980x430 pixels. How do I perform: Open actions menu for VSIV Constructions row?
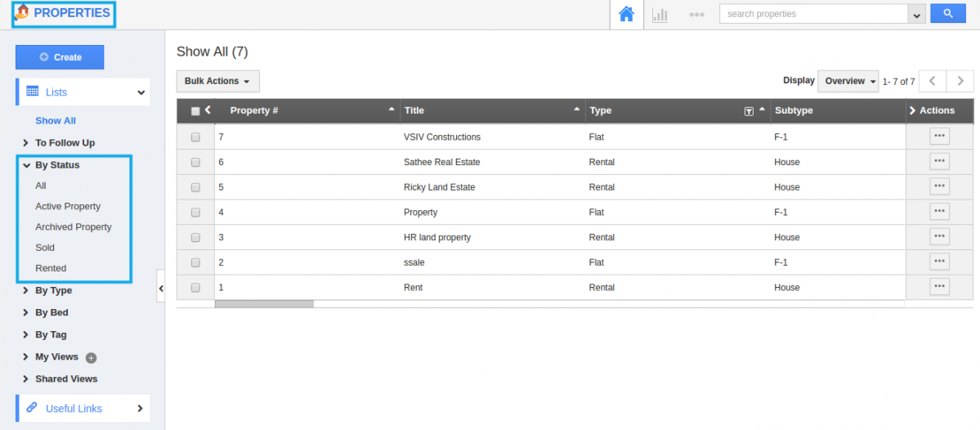point(939,137)
